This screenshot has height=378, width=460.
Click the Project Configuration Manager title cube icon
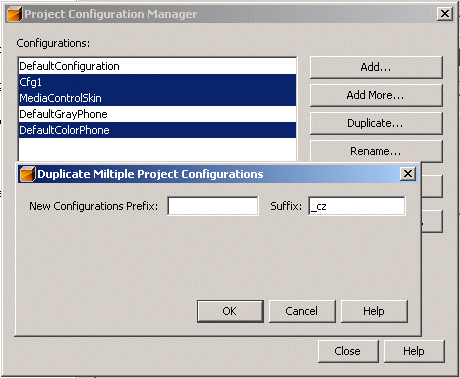coord(15,14)
